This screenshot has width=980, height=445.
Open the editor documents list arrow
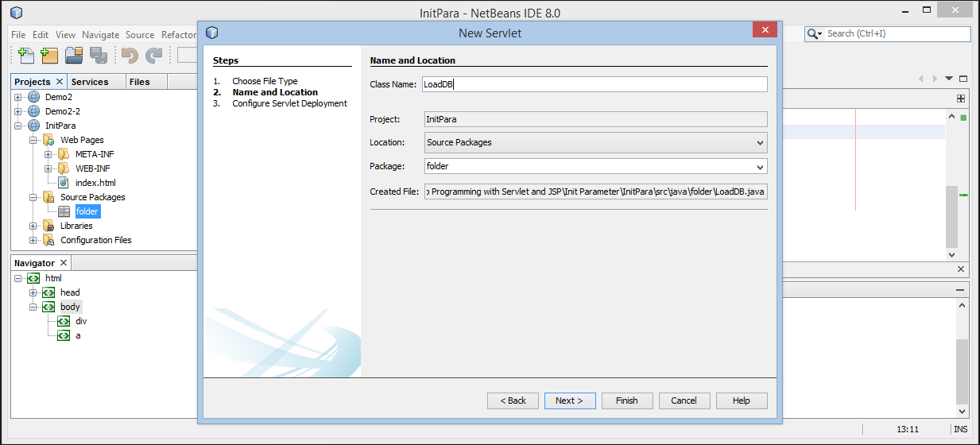pos(948,79)
